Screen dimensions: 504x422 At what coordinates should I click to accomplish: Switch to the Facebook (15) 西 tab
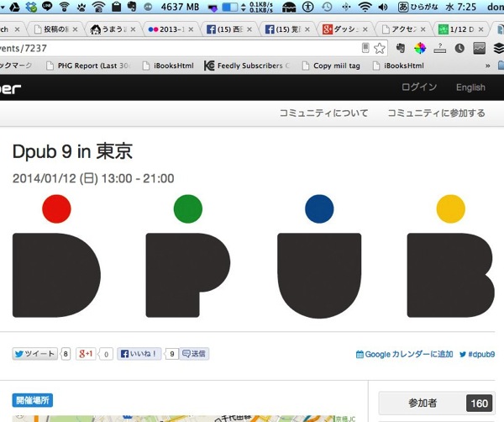[228, 29]
